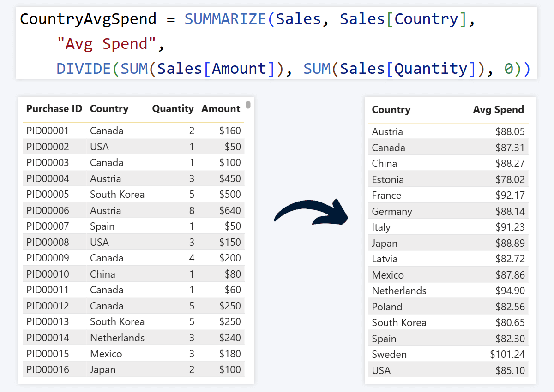Image resolution: width=554 pixels, height=392 pixels.
Task: Click the $87.86 Avg Spend value
Action: coord(510,275)
